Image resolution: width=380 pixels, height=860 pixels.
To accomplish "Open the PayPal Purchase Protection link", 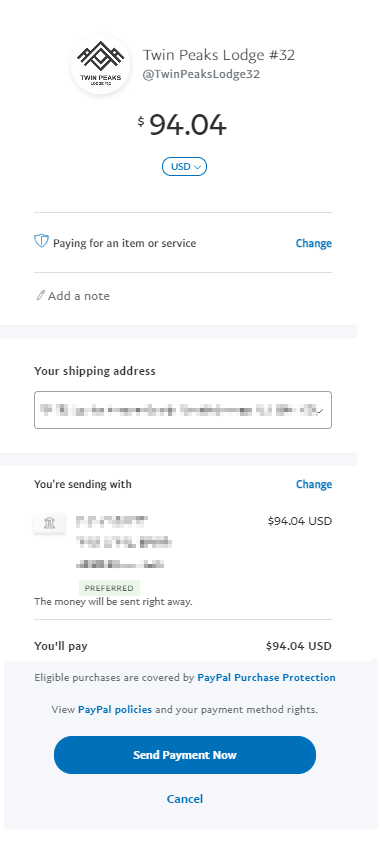I will (x=266, y=677).
